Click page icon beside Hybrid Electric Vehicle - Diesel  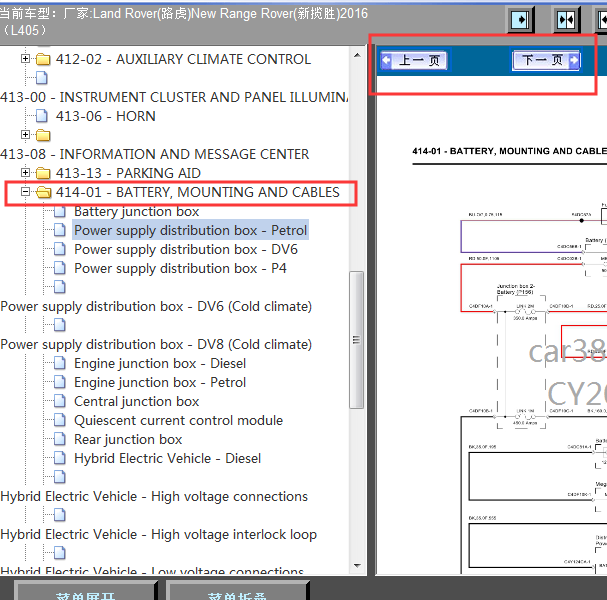[x=60, y=457]
